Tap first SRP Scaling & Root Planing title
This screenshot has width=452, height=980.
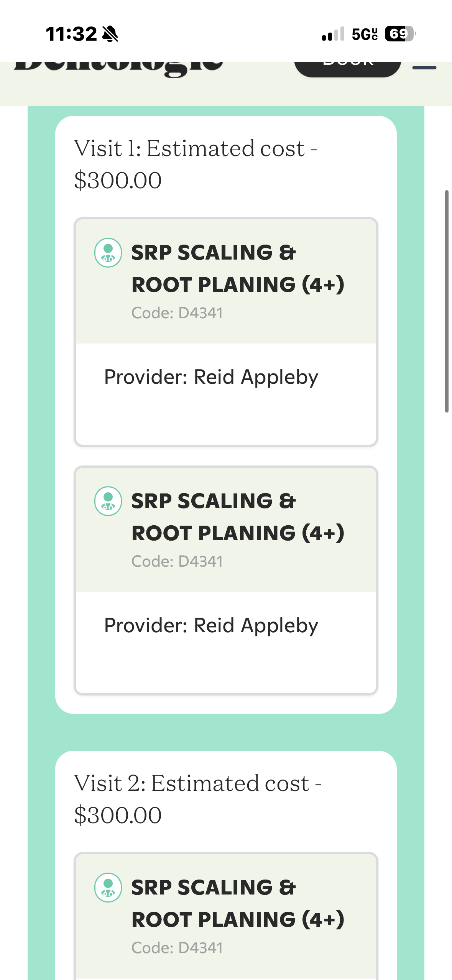point(237,268)
